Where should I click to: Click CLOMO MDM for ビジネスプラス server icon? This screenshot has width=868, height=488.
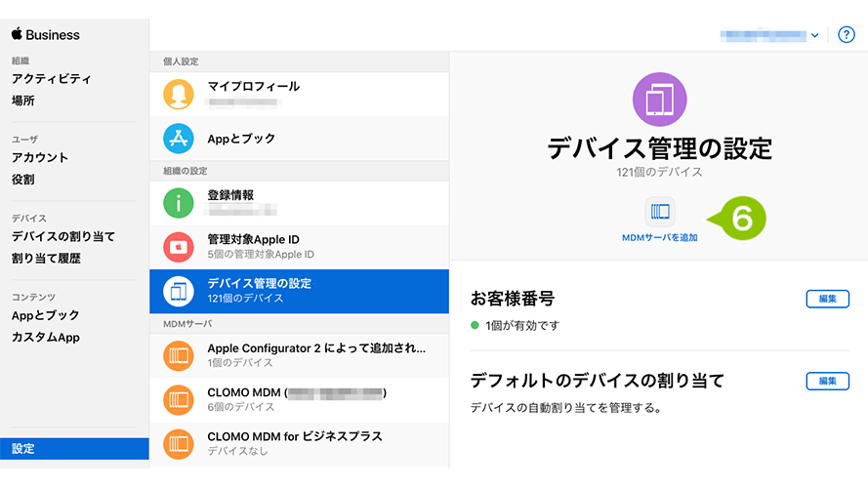(x=179, y=444)
